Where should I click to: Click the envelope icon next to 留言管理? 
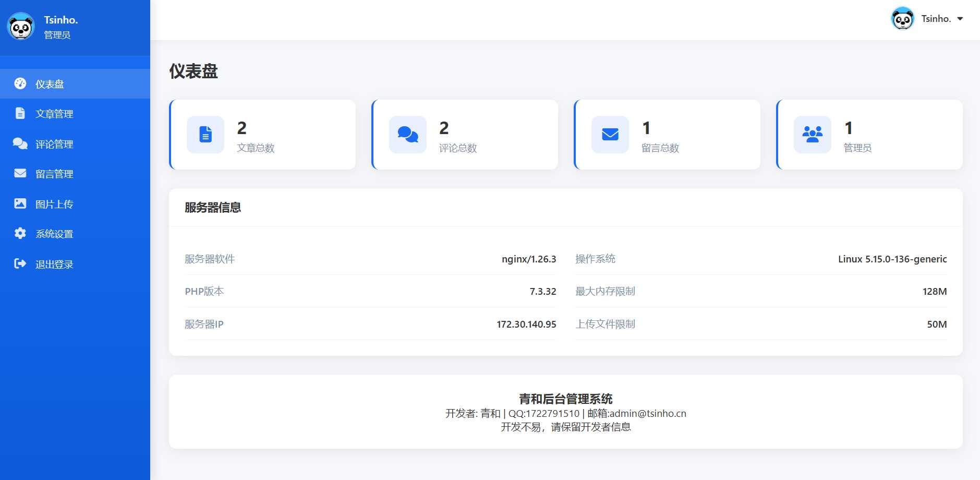click(x=20, y=173)
